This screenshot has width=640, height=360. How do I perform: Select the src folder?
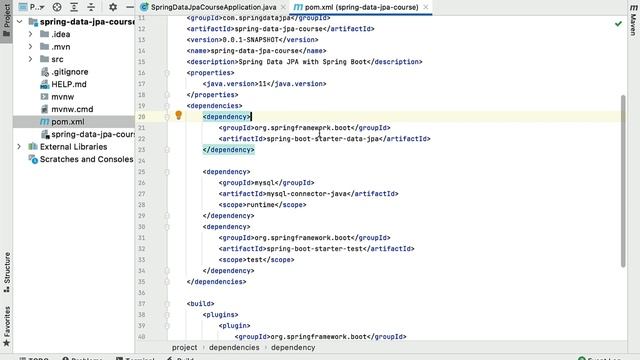click(57, 59)
